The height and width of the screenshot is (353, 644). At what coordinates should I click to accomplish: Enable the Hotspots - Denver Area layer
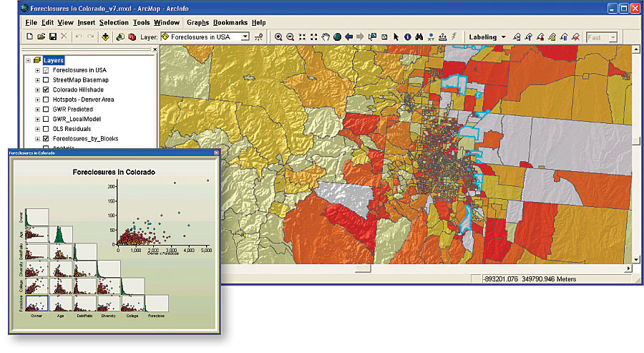click(46, 100)
